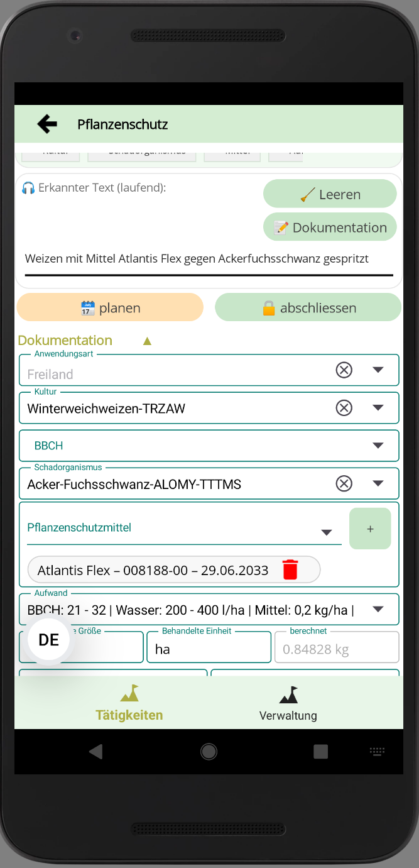Clear the Anwendungsart Freiland field

[x=344, y=370]
